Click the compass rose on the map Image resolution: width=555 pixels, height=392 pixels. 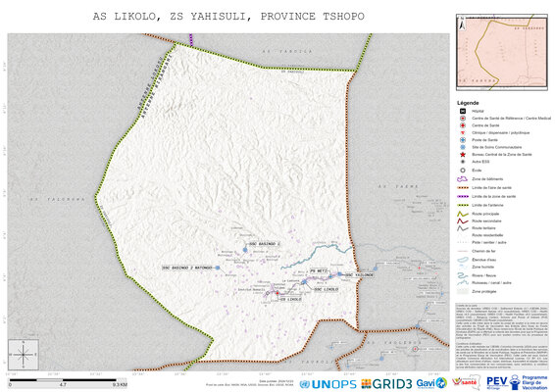tap(24, 355)
